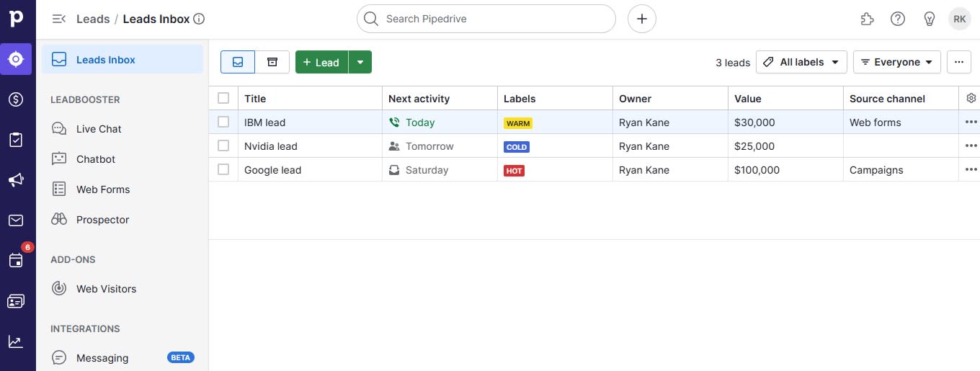Open Contacts card icon in sidebar
This screenshot has height=371, width=980.
(16, 301)
